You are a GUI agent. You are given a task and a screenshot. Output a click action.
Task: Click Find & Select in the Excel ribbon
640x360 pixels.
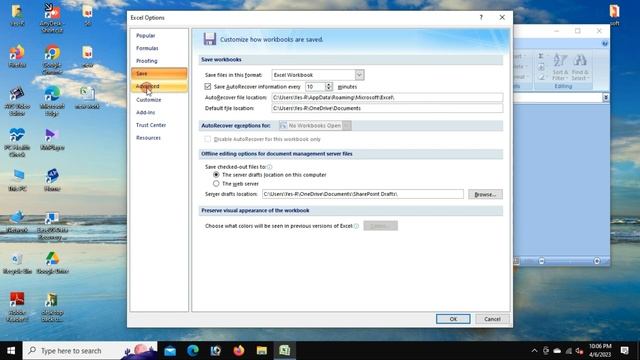coord(580,67)
